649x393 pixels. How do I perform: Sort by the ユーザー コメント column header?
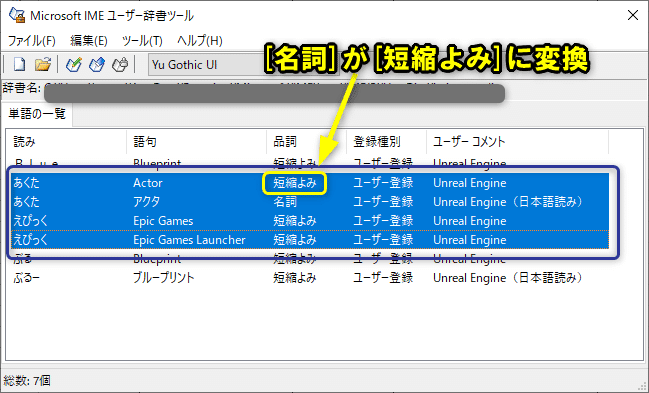(x=517, y=142)
